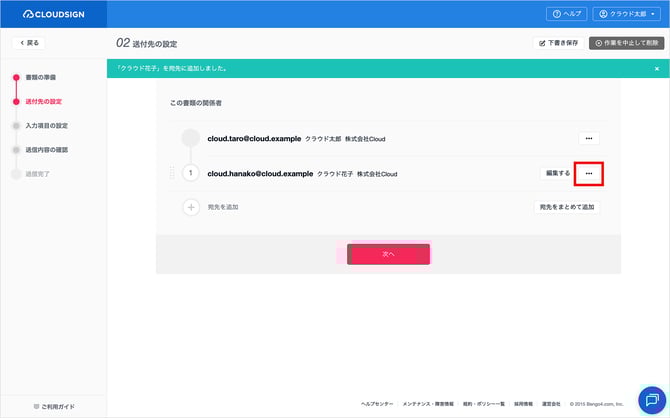This screenshot has width=670, height=418.
Task: Open the ヘルプ help menu
Action: [566, 14]
